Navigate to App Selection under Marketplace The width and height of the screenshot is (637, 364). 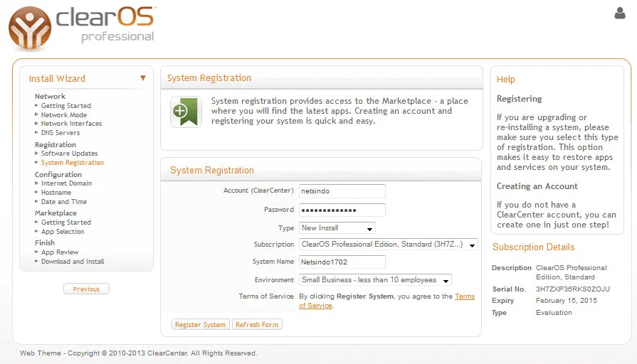[x=63, y=232]
